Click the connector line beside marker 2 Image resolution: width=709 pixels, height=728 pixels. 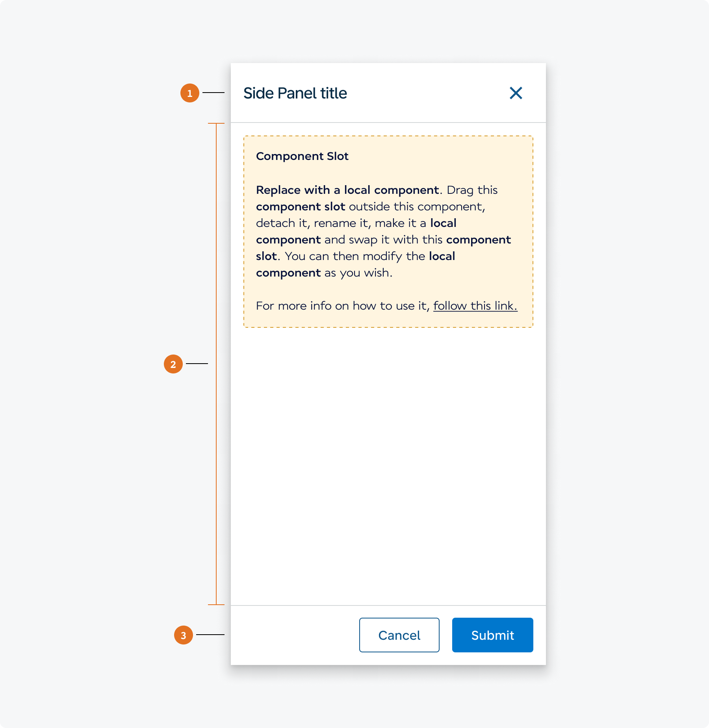coord(197,363)
